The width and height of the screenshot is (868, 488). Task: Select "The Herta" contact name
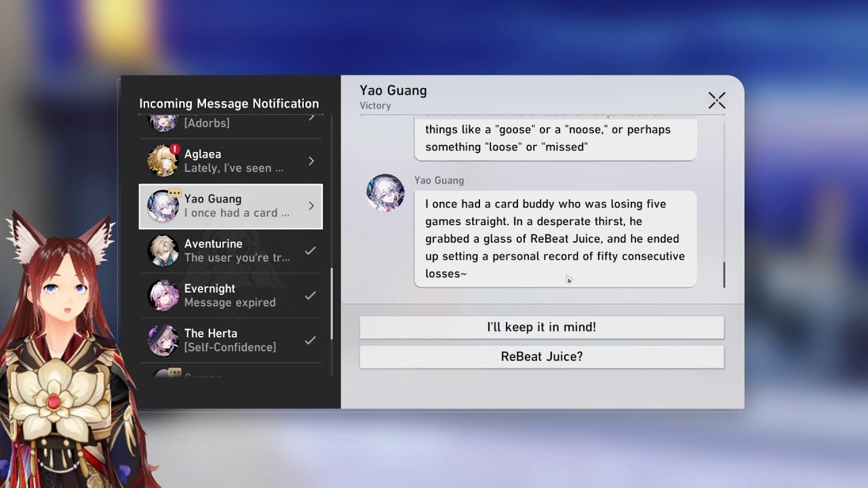tap(211, 333)
